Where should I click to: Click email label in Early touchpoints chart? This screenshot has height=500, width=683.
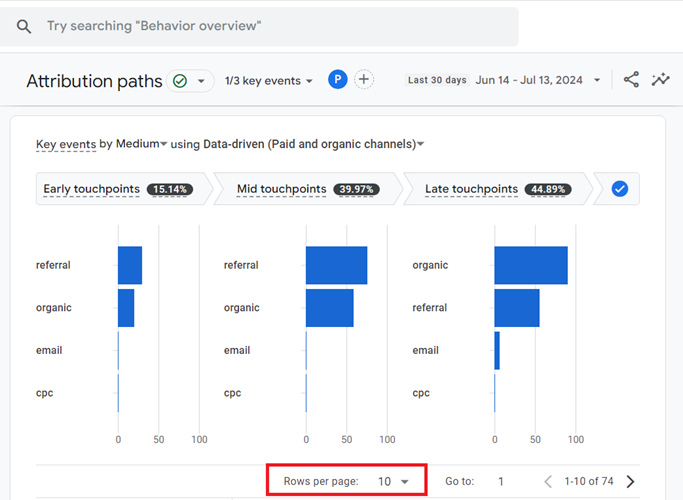(49, 351)
